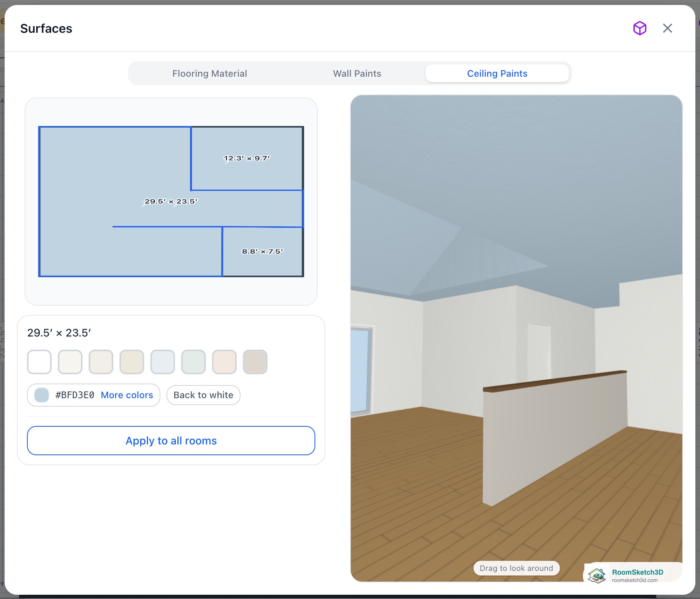
Task: Choose the pure white ceiling swatch
Action: (x=39, y=362)
